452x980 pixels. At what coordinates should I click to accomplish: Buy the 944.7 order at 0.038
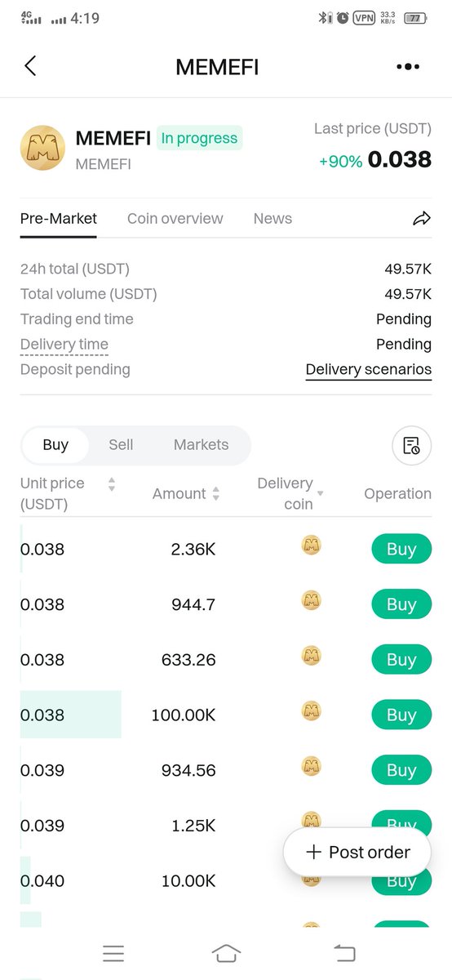[401, 604]
